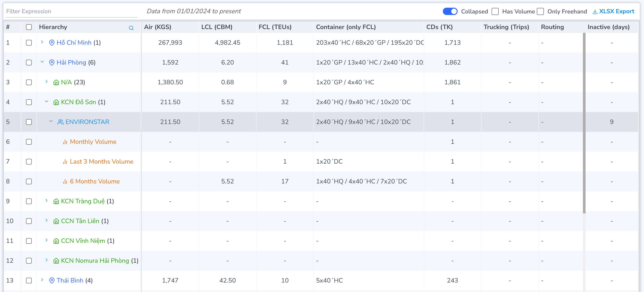Click the bar chart icon for Monthly Volume
This screenshot has width=644, height=292.
65,142
